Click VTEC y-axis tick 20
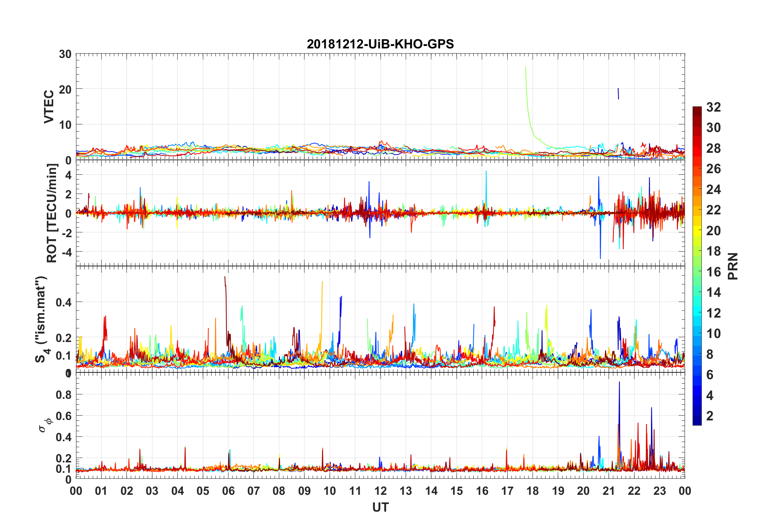The height and width of the screenshot is (532, 761). click(x=65, y=90)
